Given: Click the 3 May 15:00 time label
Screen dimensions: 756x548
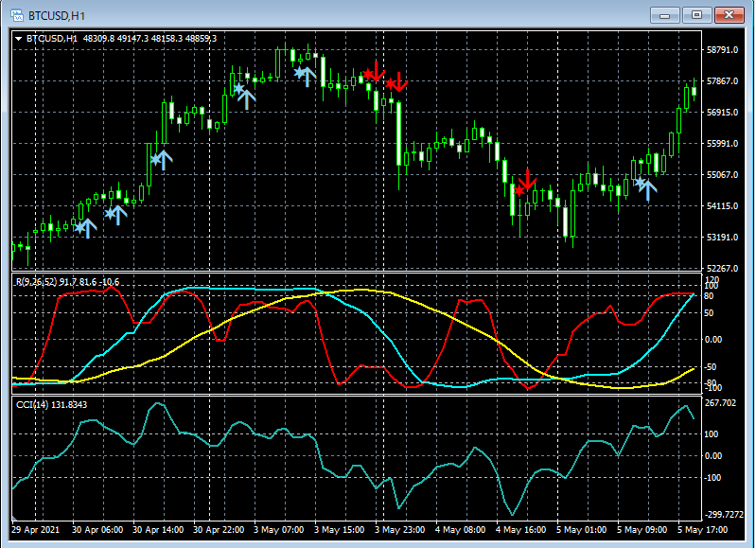Looking at the screenshot, I should click(x=340, y=530).
